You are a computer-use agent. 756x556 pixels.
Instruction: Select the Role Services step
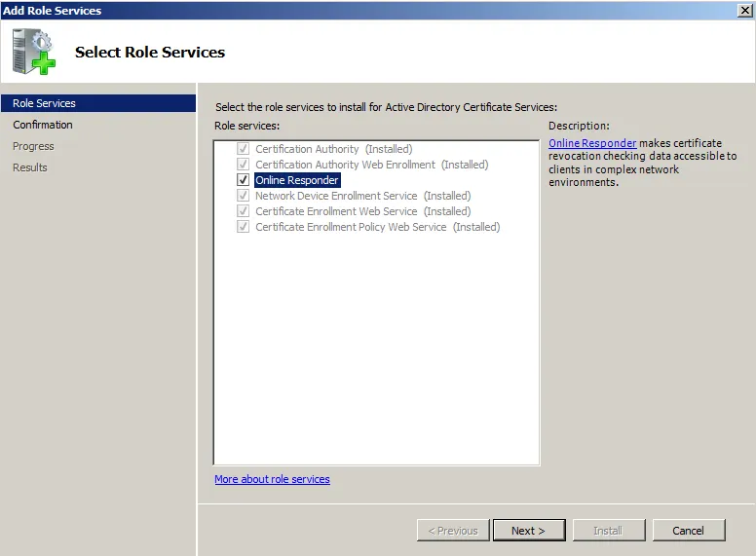44,103
